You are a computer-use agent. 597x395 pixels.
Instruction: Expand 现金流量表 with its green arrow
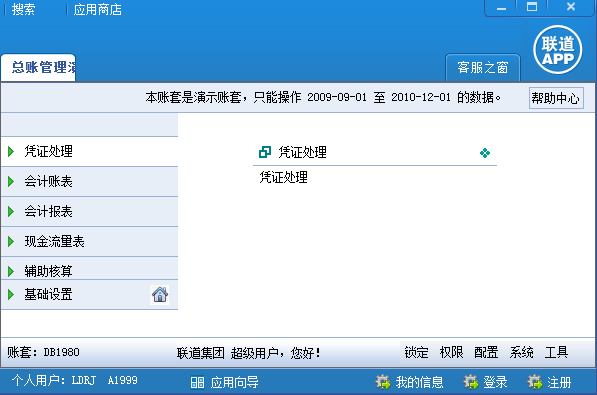click(x=11, y=241)
